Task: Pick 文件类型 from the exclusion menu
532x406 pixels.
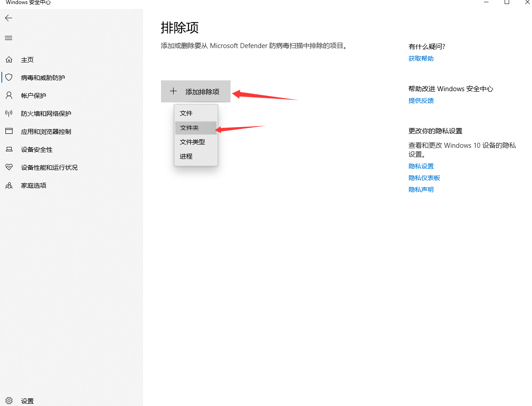Action: (x=192, y=142)
